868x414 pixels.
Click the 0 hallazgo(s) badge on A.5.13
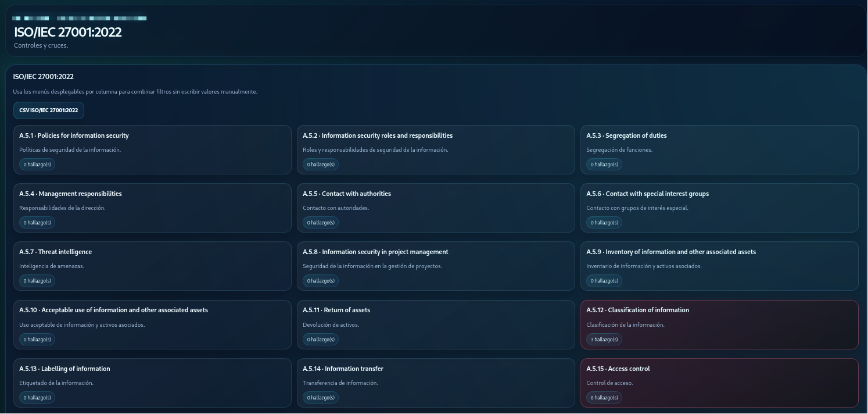pos(37,398)
